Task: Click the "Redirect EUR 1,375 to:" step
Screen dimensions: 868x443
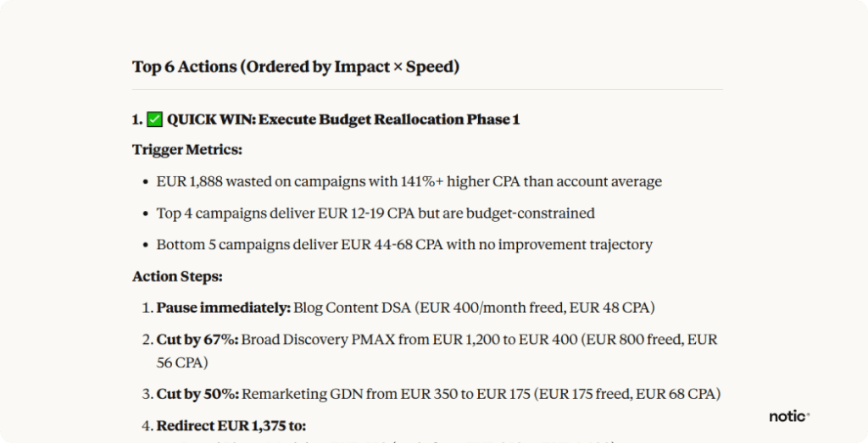Action: pyautogui.click(x=231, y=425)
